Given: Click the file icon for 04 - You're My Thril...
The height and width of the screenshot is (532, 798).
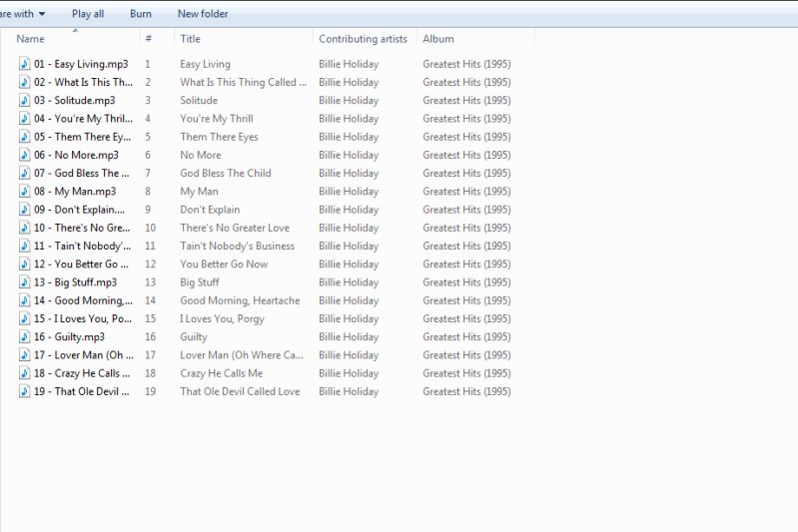Looking at the screenshot, I should point(24,119).
